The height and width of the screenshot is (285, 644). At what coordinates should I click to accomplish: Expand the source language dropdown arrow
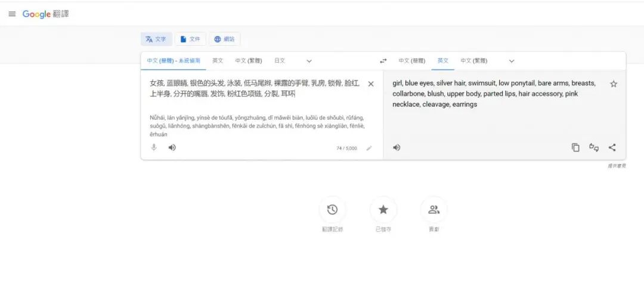click(x=309, y=61)
